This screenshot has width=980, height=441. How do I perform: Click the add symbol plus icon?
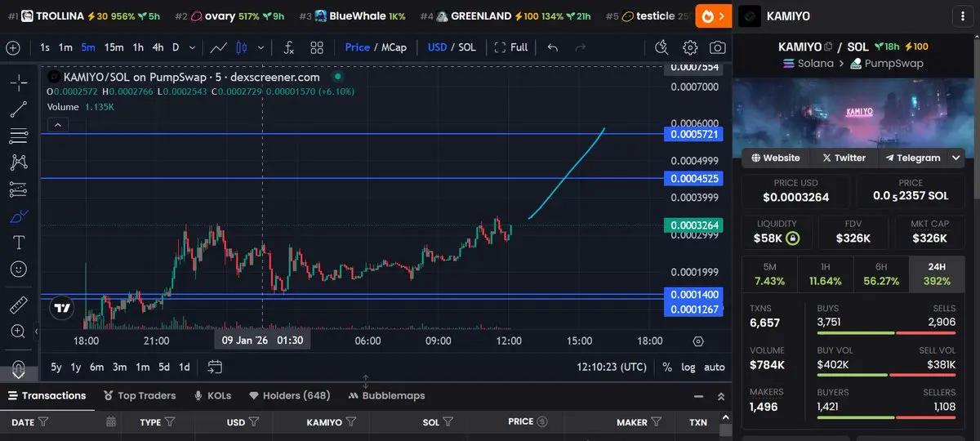click(x=13, y=47)
